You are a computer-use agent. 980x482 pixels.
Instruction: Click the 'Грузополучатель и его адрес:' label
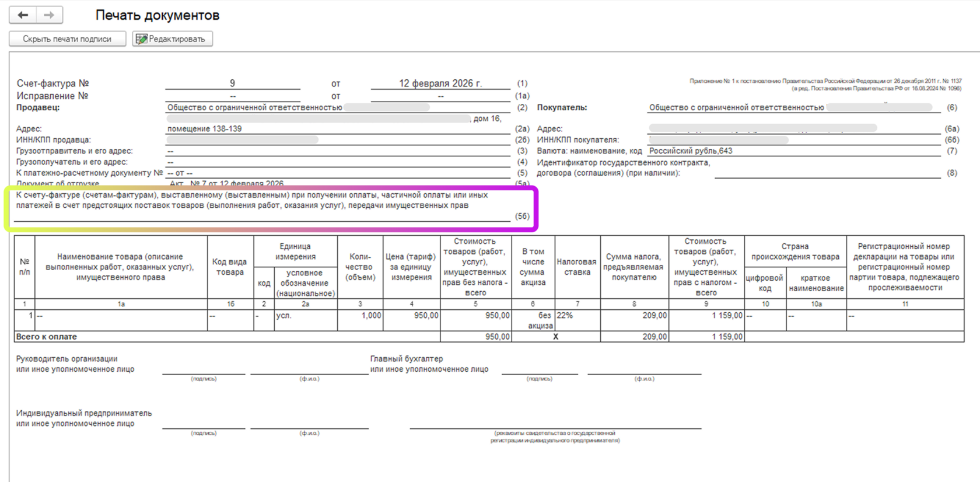[x=72, y=162]
